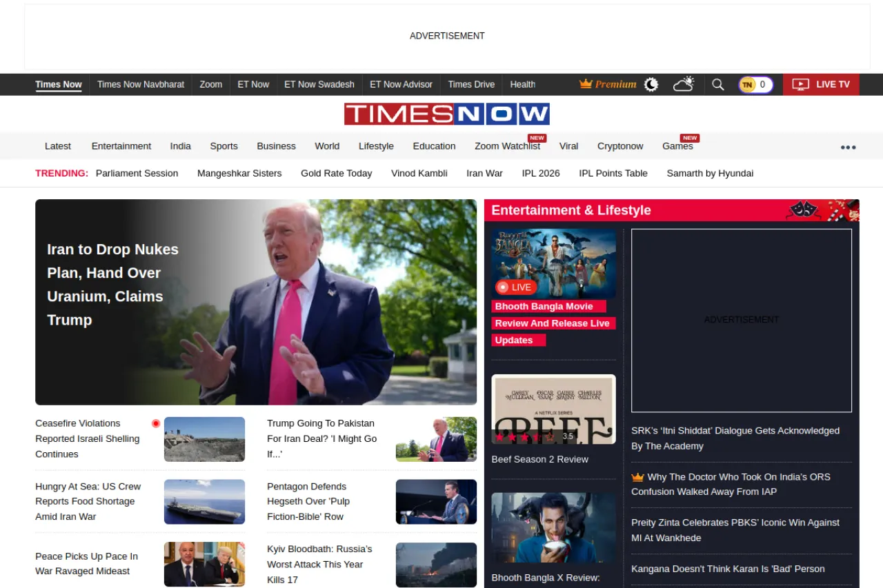883x588 pixels.
Task: Select the Times Now network tab
Action: (59, 84)
